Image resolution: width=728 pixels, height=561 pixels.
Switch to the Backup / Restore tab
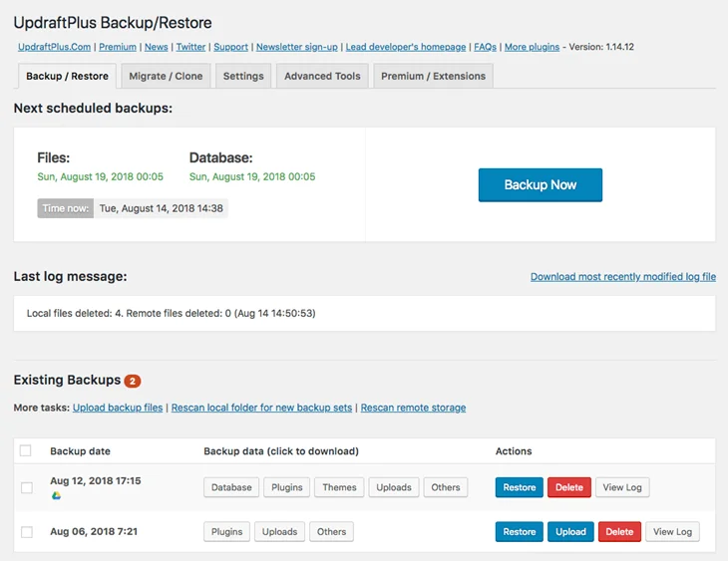tap(68, 76)
